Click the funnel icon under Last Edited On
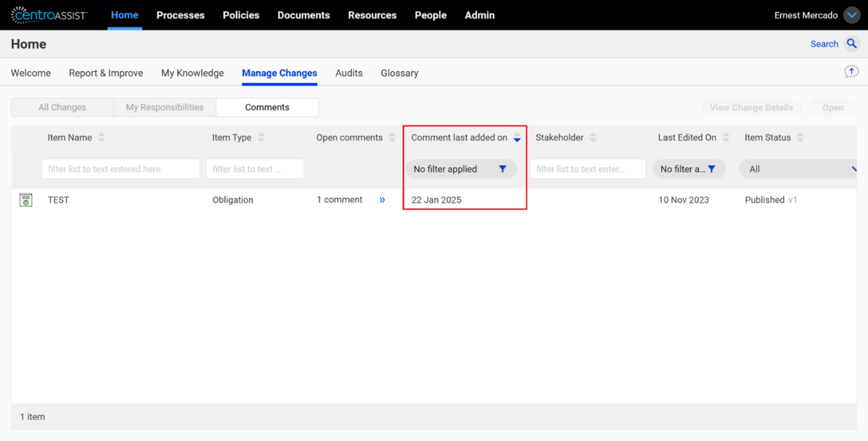The image size is (868, 441). (x=711, y=169)
